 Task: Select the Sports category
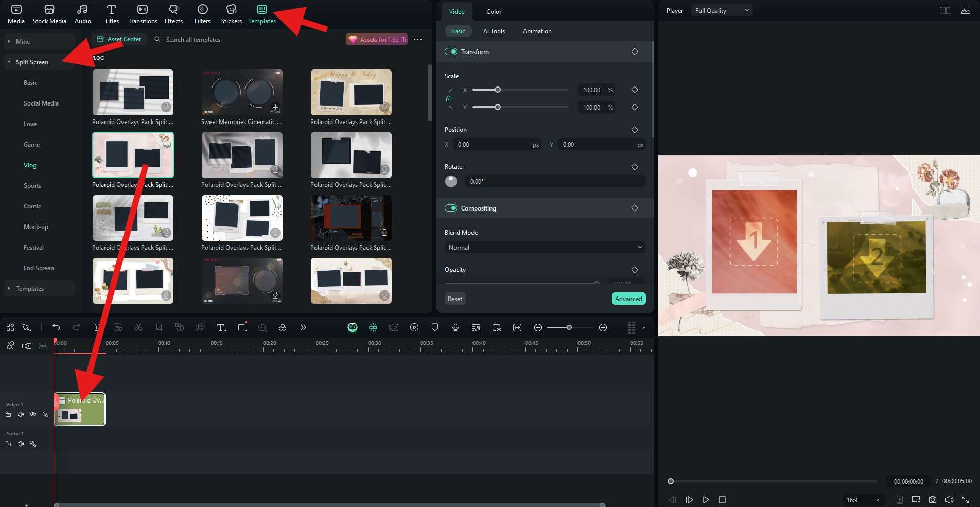tap(32, 185)
